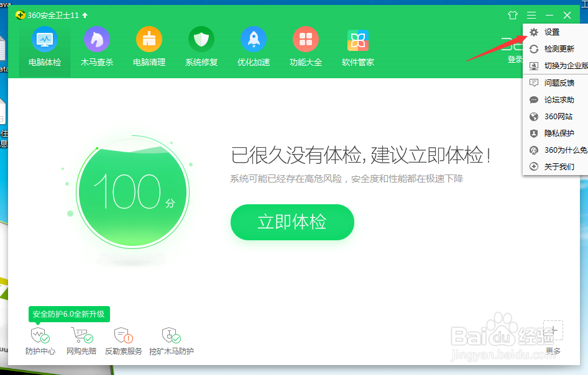Click upgrade arrow next to 360安全卫士11
This screenshot has height=375, width=588.
click(x=85, y=16)
